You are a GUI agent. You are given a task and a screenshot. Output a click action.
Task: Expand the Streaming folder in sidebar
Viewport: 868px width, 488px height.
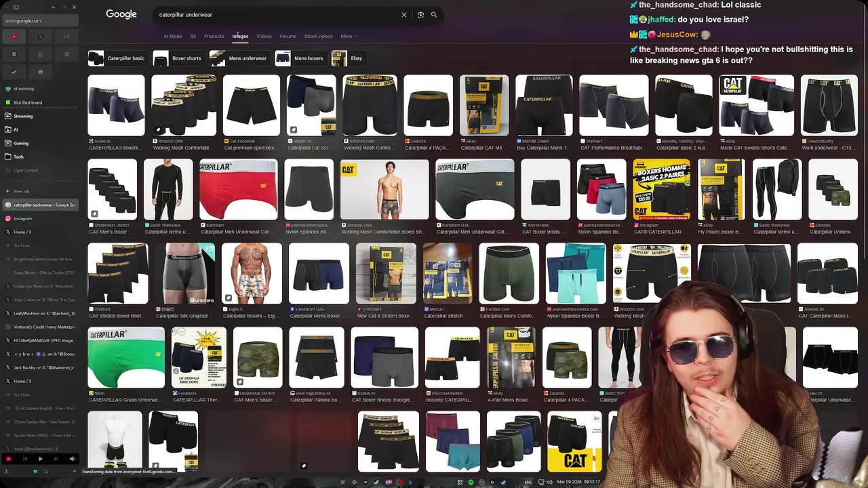[x=40, y=116]
